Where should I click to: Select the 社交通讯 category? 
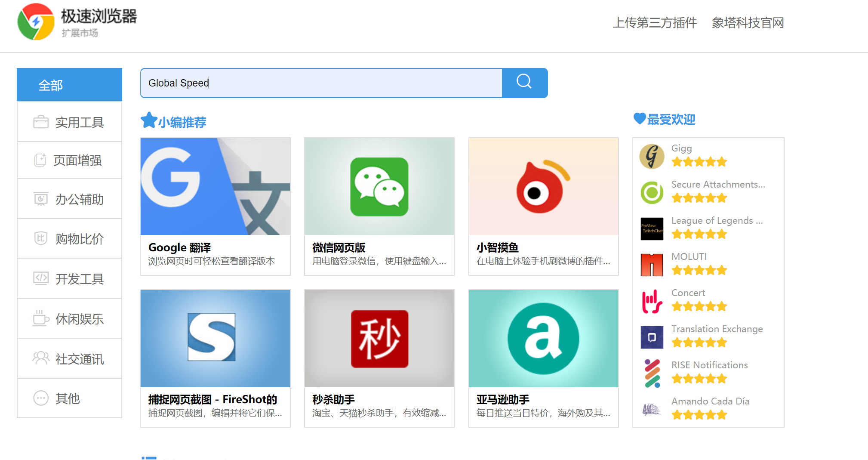69,358
